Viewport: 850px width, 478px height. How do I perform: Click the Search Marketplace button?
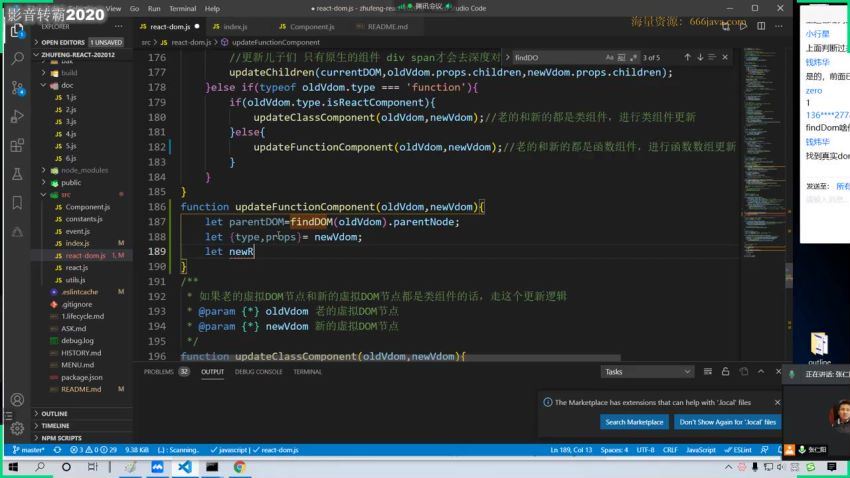(634, 422)
